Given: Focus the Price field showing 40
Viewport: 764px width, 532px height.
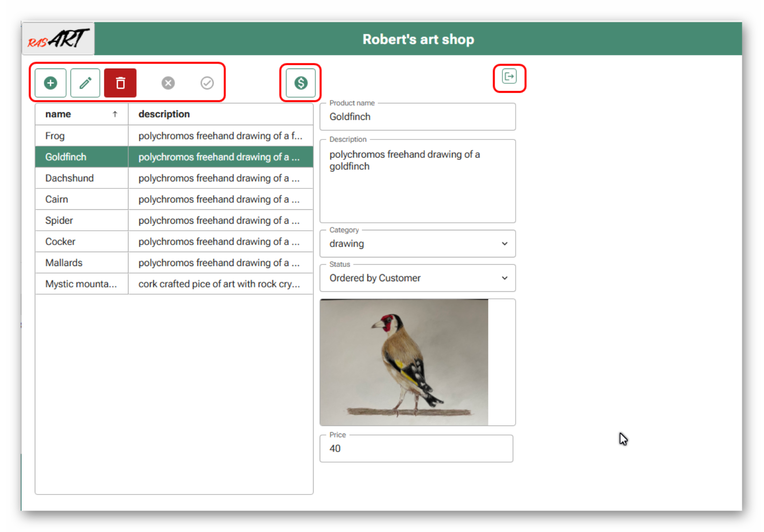Looking at the screenshot, I should click(416, 448).
